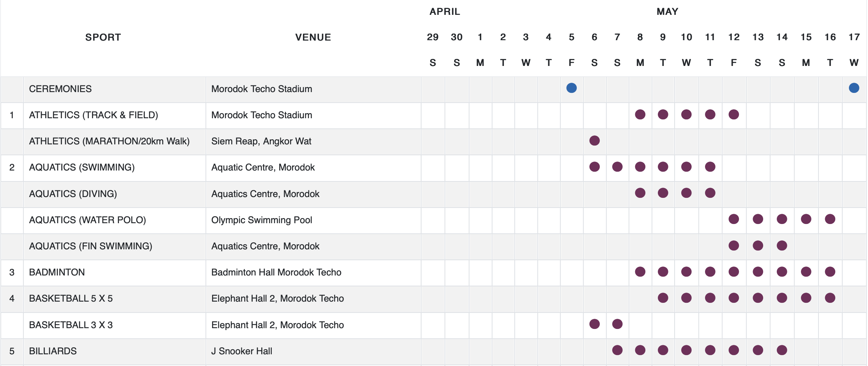Click the Swimming dot on May 6
The height and width of the screenshot is (366, 868).
[x=594, y=167]
